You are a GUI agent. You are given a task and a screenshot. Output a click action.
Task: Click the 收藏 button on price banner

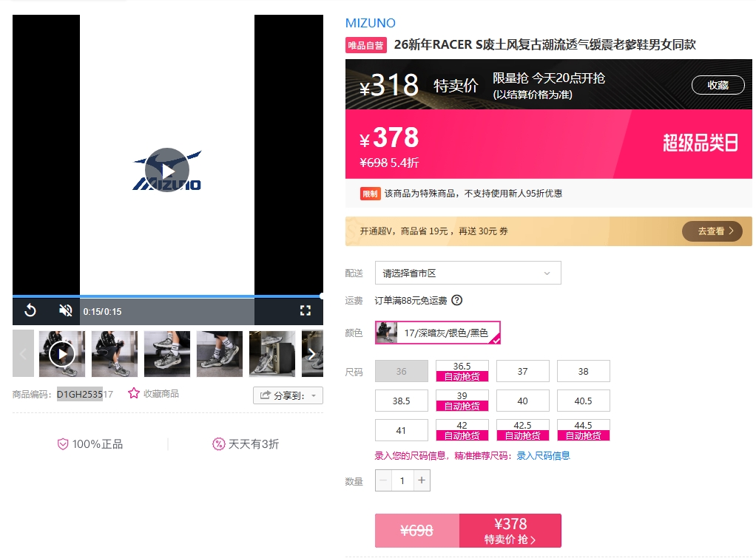click(718, 85)
